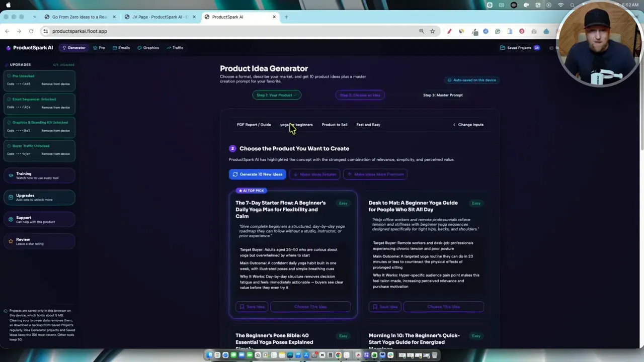
Task: Open the Generator tab in ProductSpark
Action: click(x=73, y=48)
